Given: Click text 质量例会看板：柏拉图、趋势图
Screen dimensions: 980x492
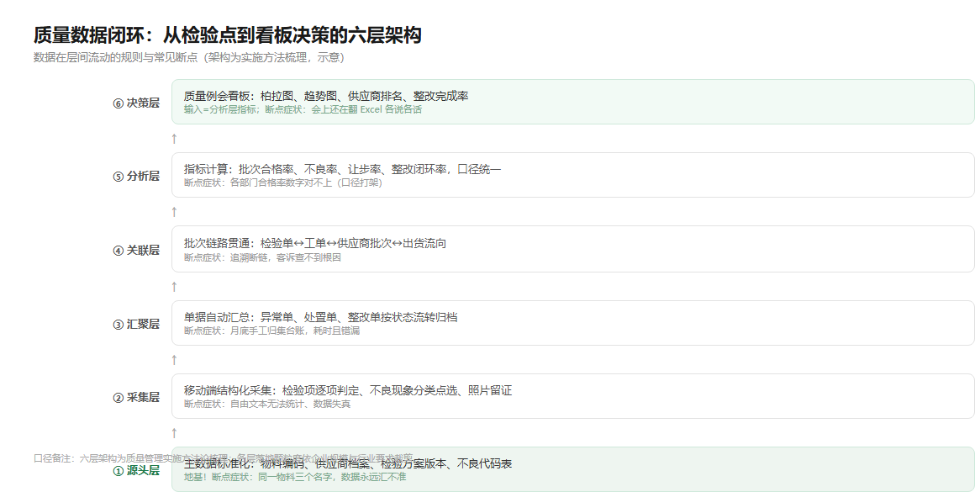Looking at the screenshot, I should [325, 96].
